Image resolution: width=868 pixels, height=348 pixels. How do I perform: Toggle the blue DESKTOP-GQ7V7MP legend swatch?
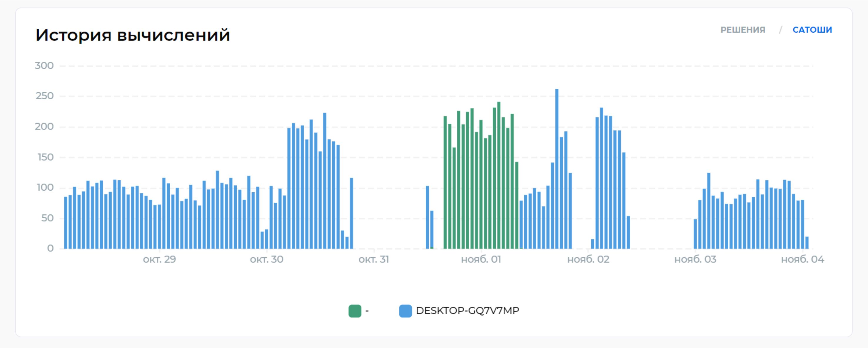pyautogui.click(x=405, y=311)
